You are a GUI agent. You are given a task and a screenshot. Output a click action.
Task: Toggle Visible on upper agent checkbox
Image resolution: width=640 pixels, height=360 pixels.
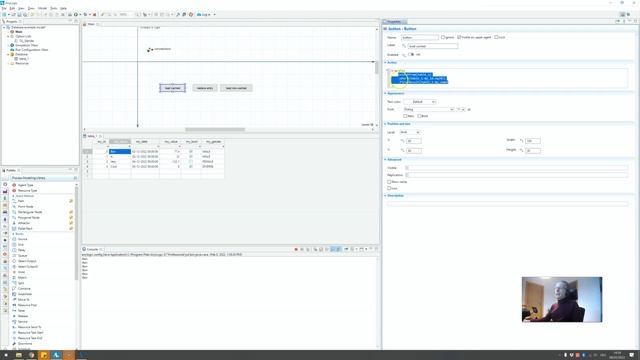(x=459, y=37)
